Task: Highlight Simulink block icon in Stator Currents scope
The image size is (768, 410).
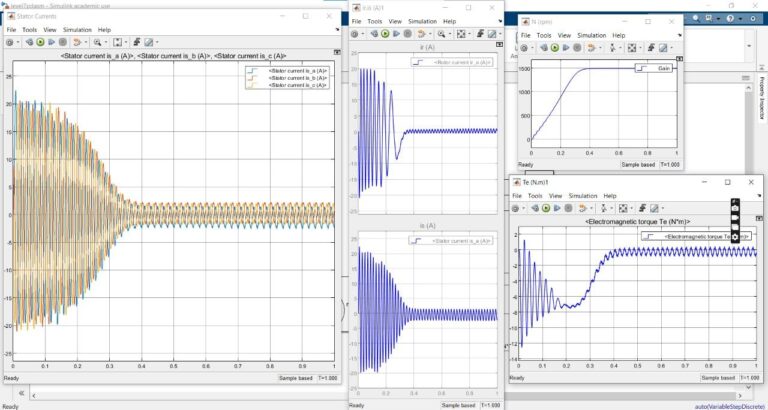Action: [77, 42]
